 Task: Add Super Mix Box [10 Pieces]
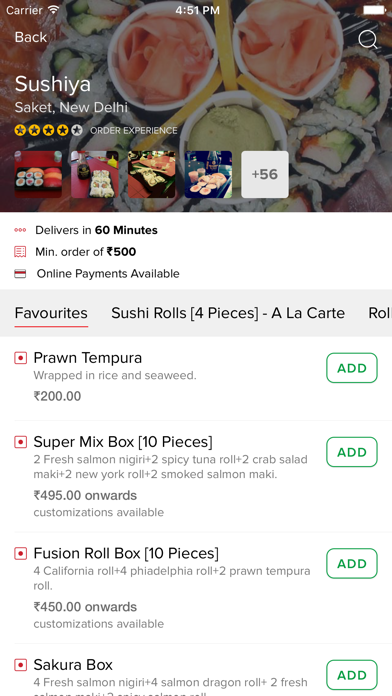click(x=352, y=452)
